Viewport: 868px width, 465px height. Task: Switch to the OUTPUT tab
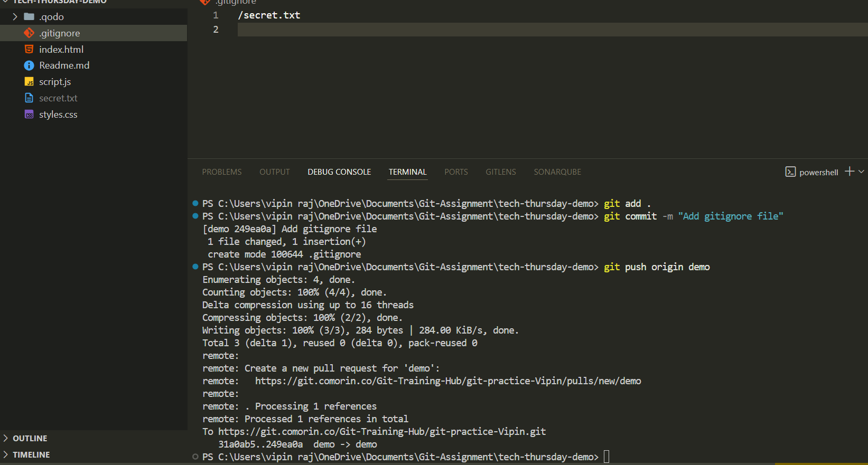pyautogui.click(x=274, y=172)
